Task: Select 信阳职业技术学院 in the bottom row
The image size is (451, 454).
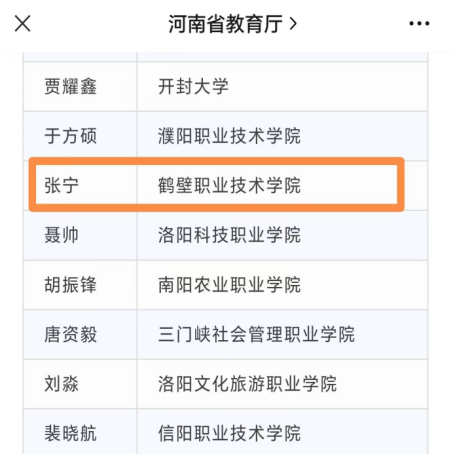Action: (229, 433)
